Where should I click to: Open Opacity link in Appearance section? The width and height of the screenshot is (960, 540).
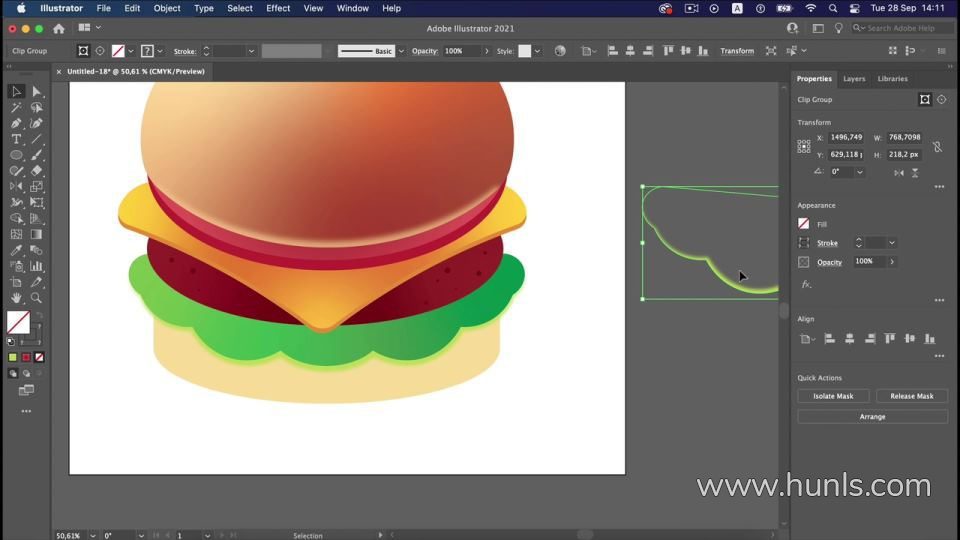[830, 262]
